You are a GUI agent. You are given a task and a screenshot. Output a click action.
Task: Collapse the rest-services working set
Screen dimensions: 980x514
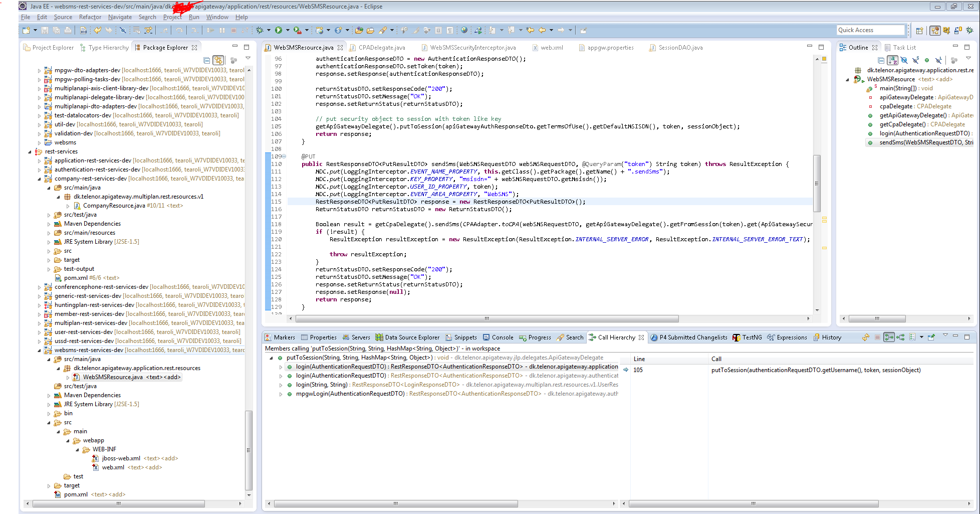point(30,152)
